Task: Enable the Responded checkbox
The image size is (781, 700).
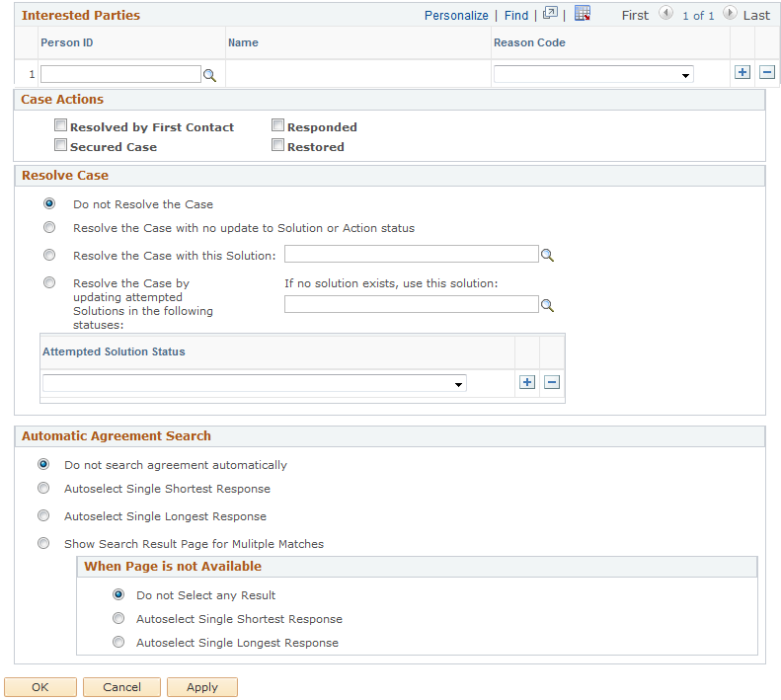Action: (277, 125)
